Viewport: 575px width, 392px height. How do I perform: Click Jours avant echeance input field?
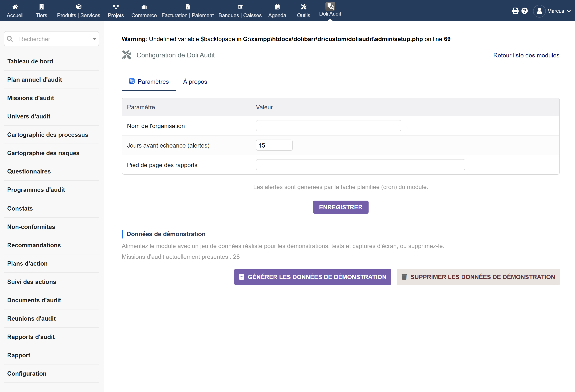click(x=274, y=145)
